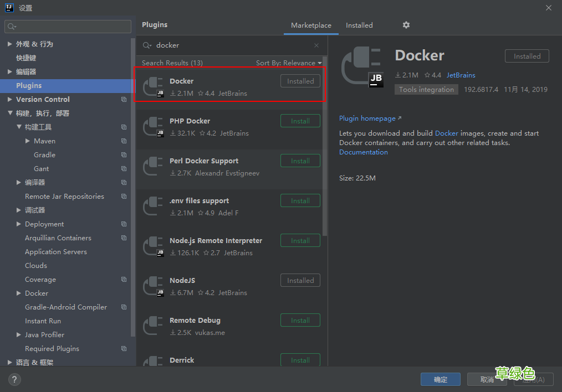
Task: Click the Remote Debug plugin icon
Action: pos(153,326)
